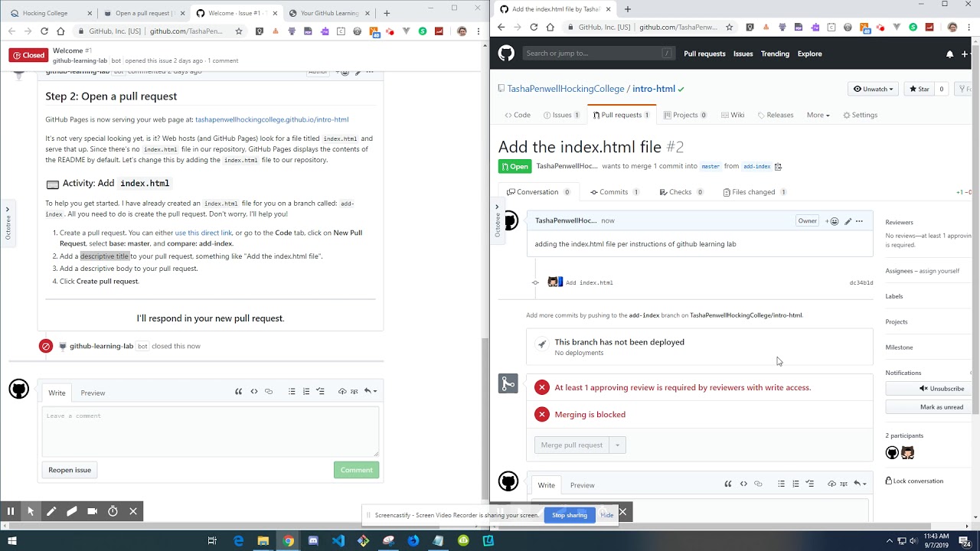Click the green Comment button
Screen dimensions: 980x551
(x=356, y=470)
